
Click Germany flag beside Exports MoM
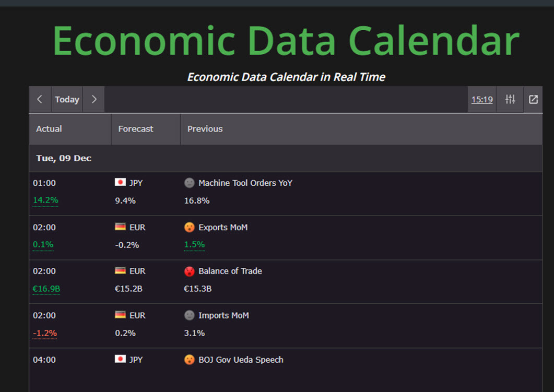pyautogui.click(x=120, y=227)
